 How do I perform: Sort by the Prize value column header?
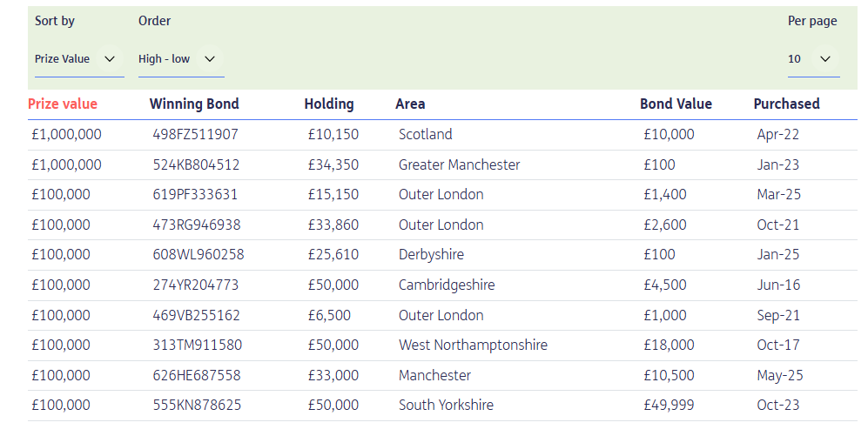click(x=63, y=104)
